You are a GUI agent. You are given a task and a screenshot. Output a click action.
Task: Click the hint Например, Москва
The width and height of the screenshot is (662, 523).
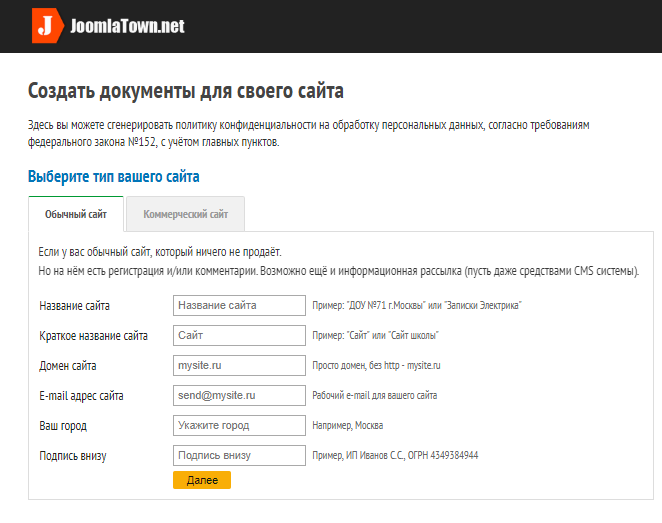[x=347, y=425]
